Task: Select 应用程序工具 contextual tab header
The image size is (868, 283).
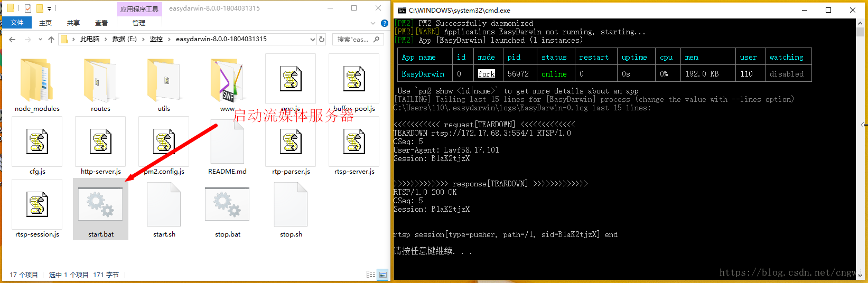Action: click(x=139, y=9)
